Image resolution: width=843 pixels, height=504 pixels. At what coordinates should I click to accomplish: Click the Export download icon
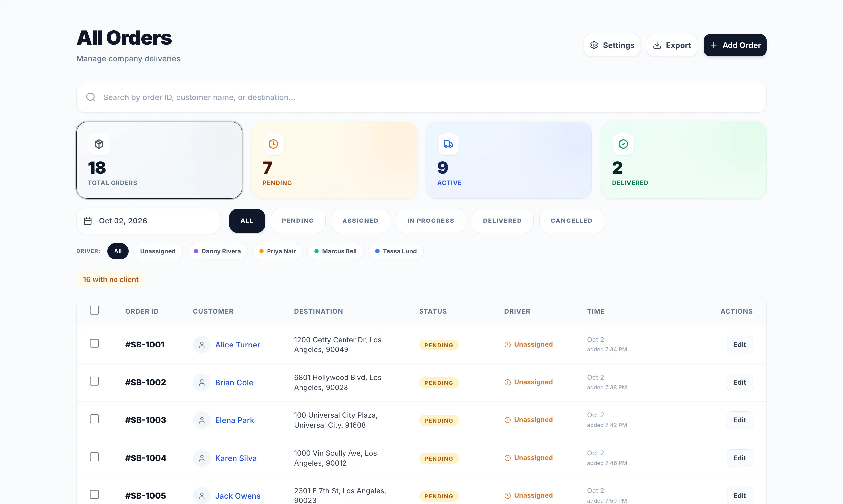pyautogui.click(x=657, y=45)
